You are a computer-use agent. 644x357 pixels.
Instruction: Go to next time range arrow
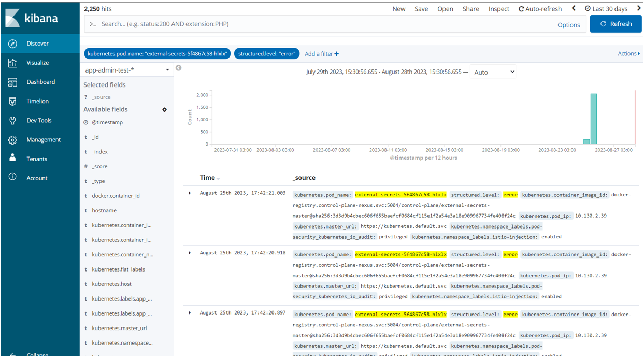coord(639,8)
